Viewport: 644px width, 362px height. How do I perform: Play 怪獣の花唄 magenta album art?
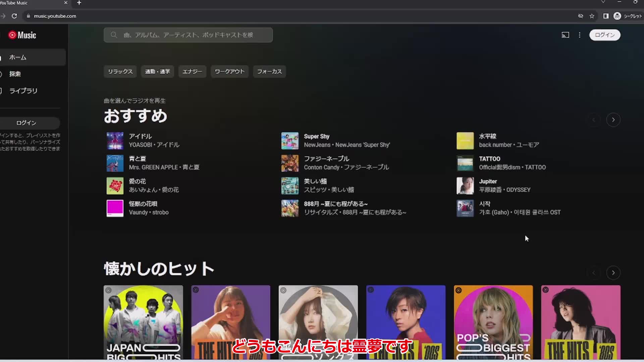(x=115, y=208)
